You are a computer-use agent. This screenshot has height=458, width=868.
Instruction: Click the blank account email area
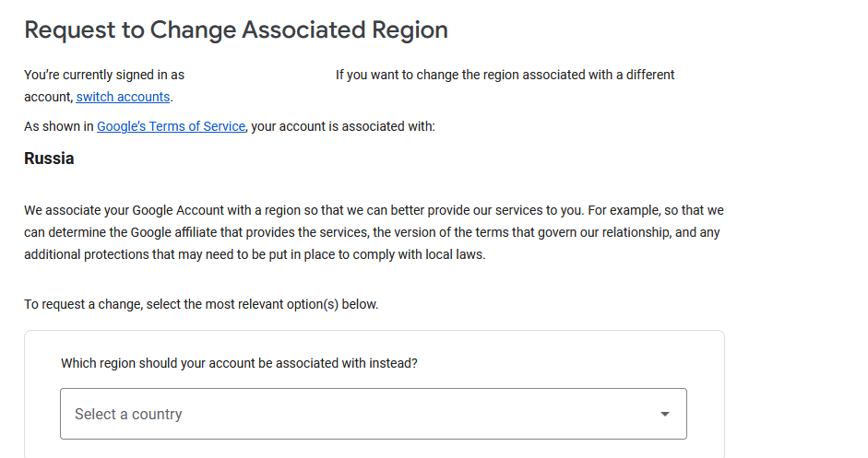pos(259,75)
